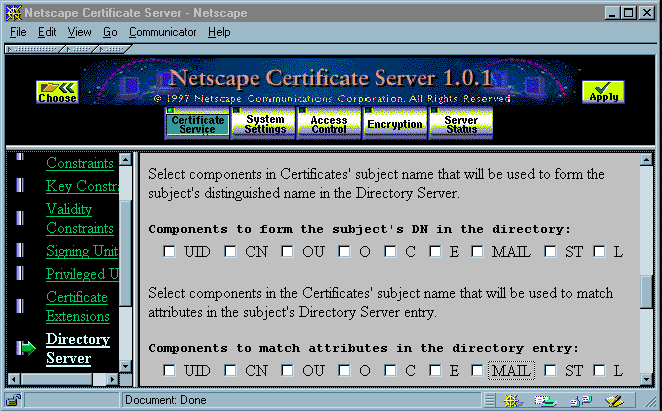The width and height of the screenshot is (662, 411).
Task: Click the security padlock icon in status bar
Action: 13,400
